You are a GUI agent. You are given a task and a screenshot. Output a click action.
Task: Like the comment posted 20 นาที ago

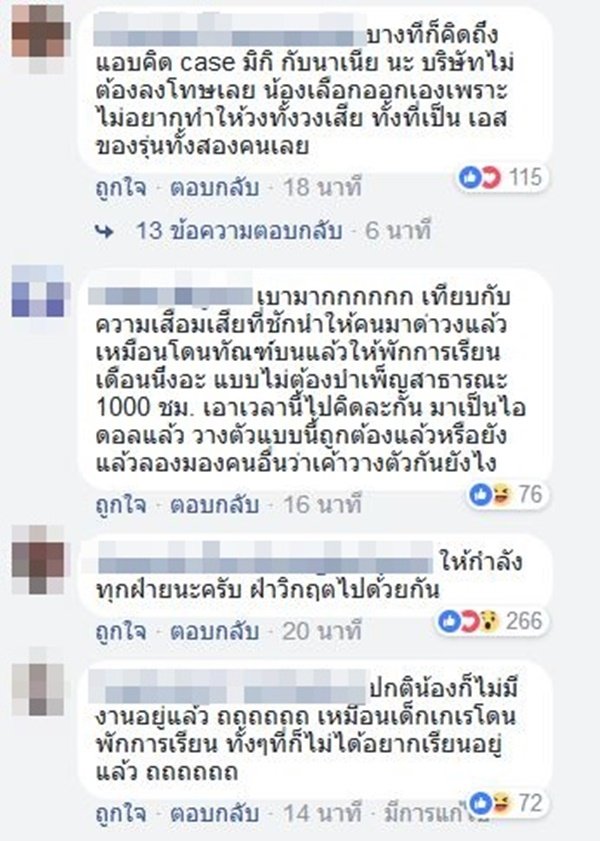click(121, 631)
